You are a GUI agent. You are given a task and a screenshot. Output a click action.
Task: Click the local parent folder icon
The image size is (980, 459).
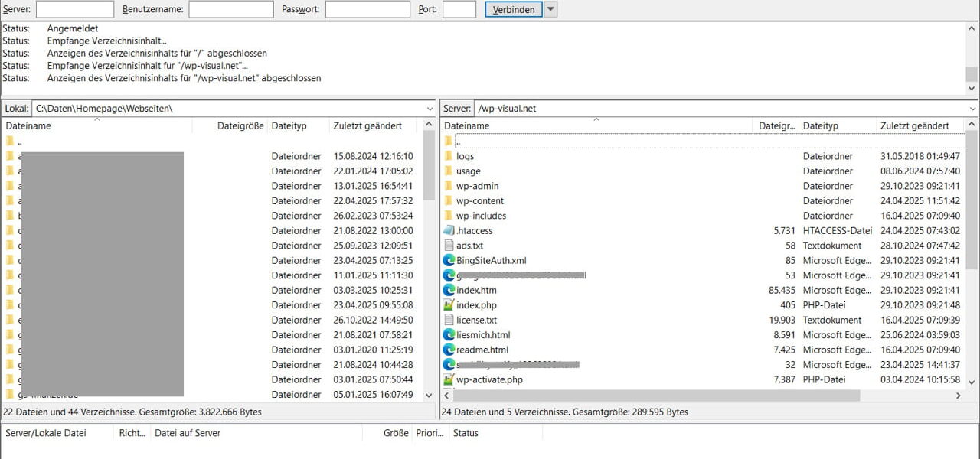click(10, 142)
